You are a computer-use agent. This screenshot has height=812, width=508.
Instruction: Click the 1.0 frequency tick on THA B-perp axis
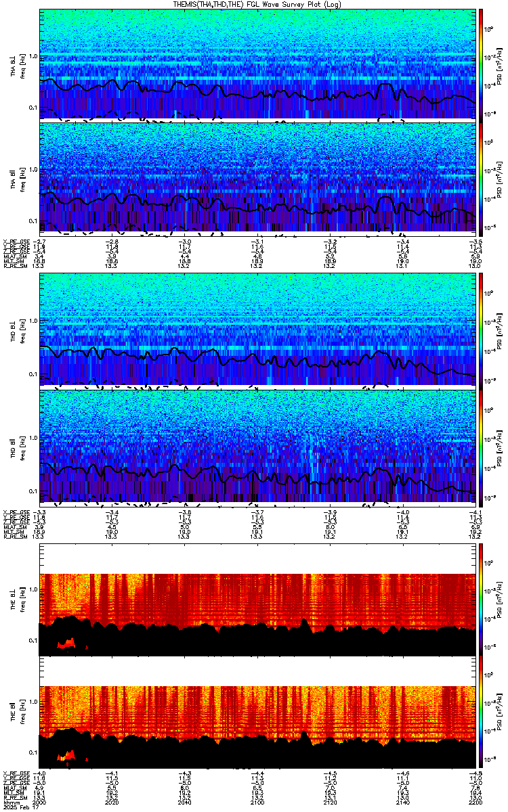click(x=33, y=56)
